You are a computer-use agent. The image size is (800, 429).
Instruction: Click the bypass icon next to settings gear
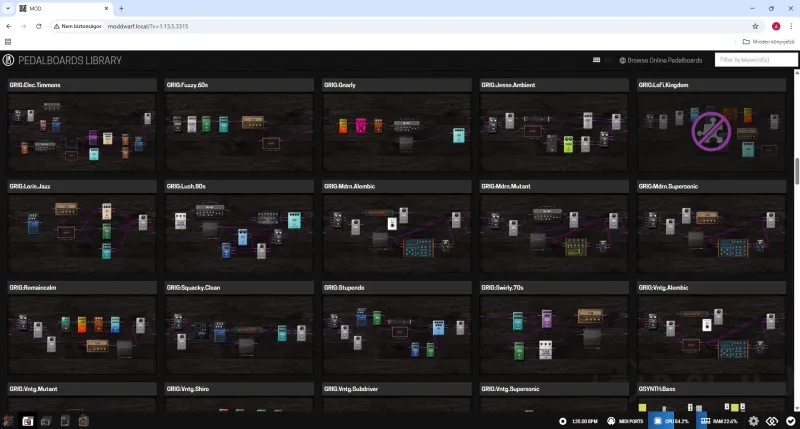(x=772, y=421)
